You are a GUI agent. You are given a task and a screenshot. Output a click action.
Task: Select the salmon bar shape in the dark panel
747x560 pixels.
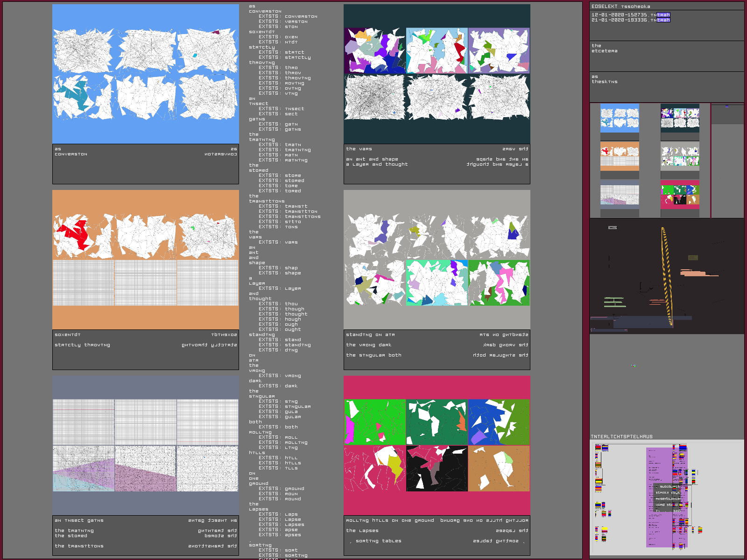699,273
